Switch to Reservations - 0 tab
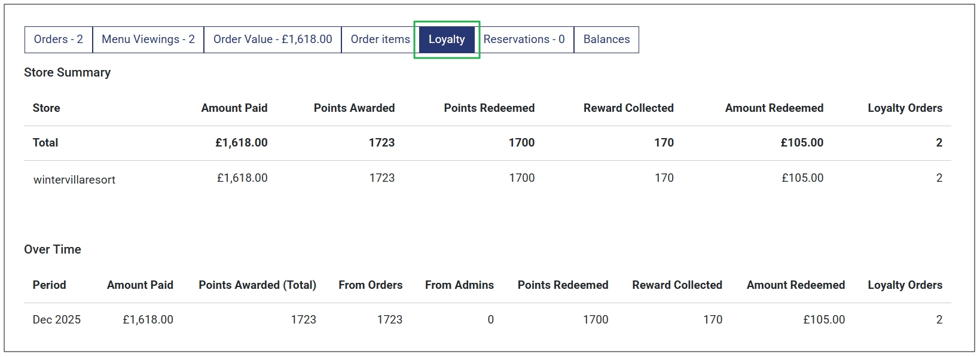Screen dimensions: 980x357 click(523, 39)
